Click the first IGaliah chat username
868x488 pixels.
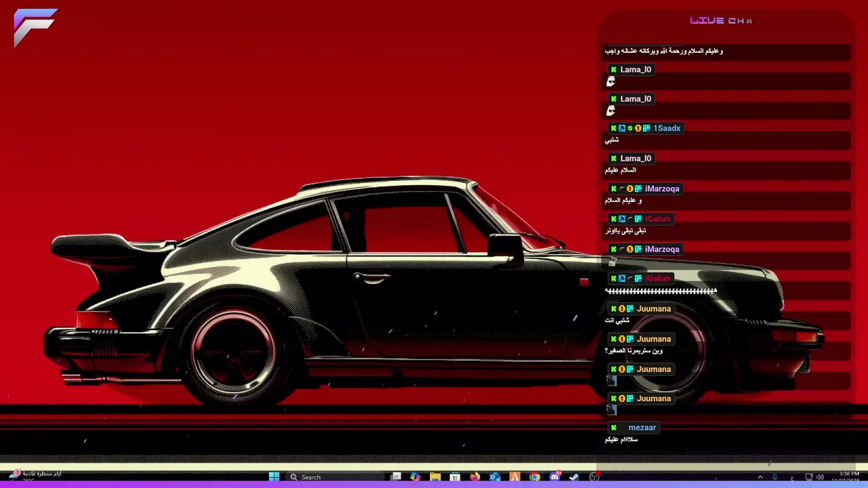click(657, 219)
